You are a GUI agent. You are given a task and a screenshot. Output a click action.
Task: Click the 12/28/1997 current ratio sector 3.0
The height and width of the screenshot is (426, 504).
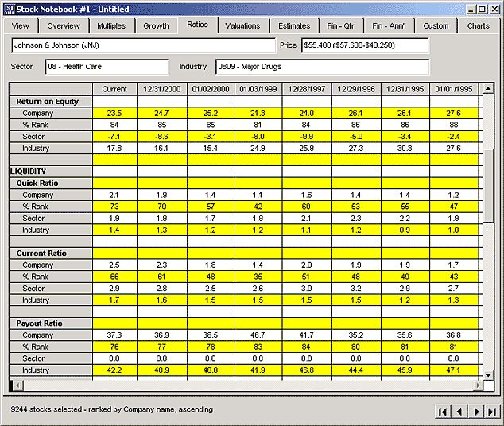pyautogui.click(x=306, y=289)
